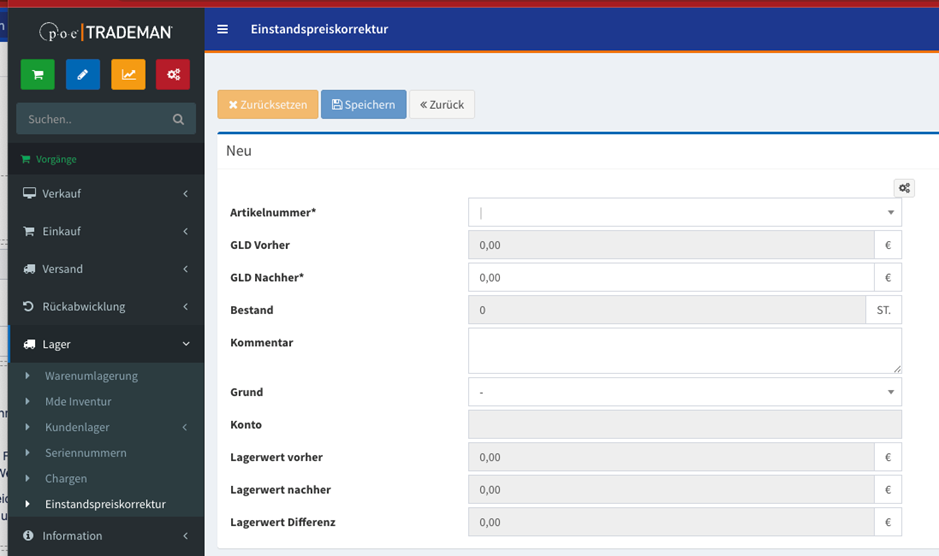Image resolution: width=939 pixels, height=556 pixels.
Task: Focus the Kommentar text area
Action: (x=685, y=350)
